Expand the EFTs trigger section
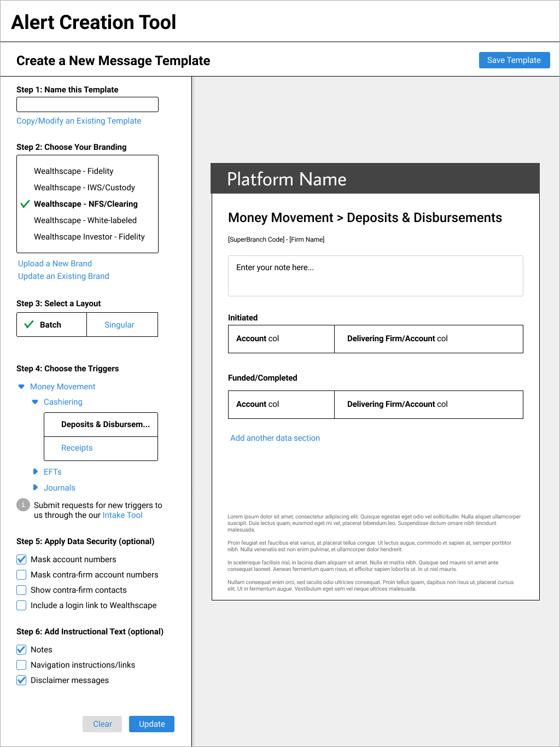560x747 pixels. click(35, 471)
